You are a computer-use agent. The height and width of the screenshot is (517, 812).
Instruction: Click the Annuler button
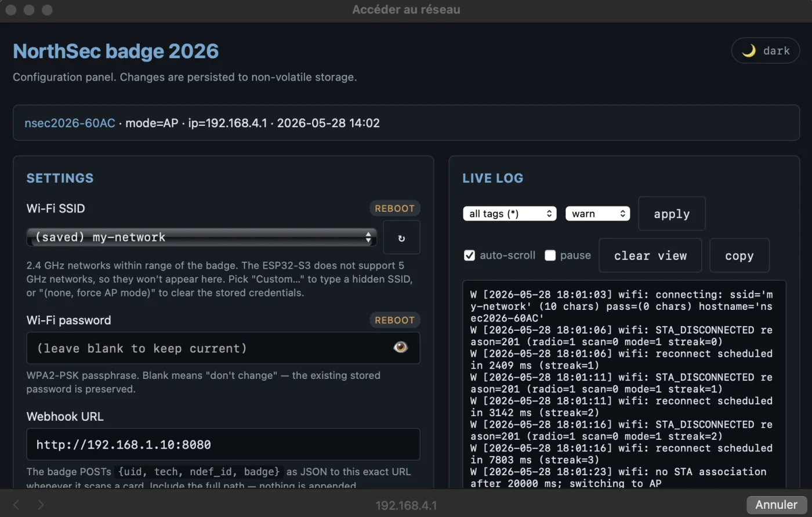coord(776,505)
